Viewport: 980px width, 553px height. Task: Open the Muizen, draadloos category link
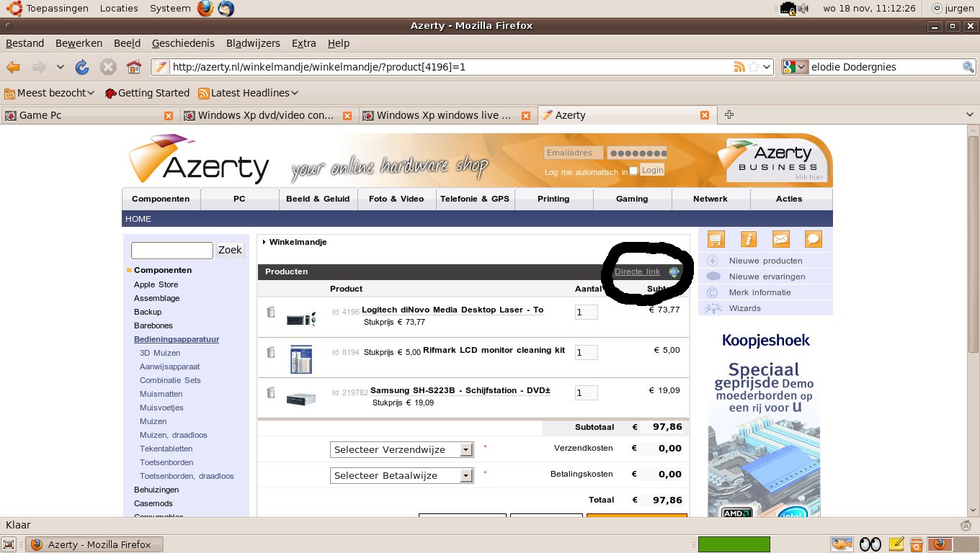[173, 435]
